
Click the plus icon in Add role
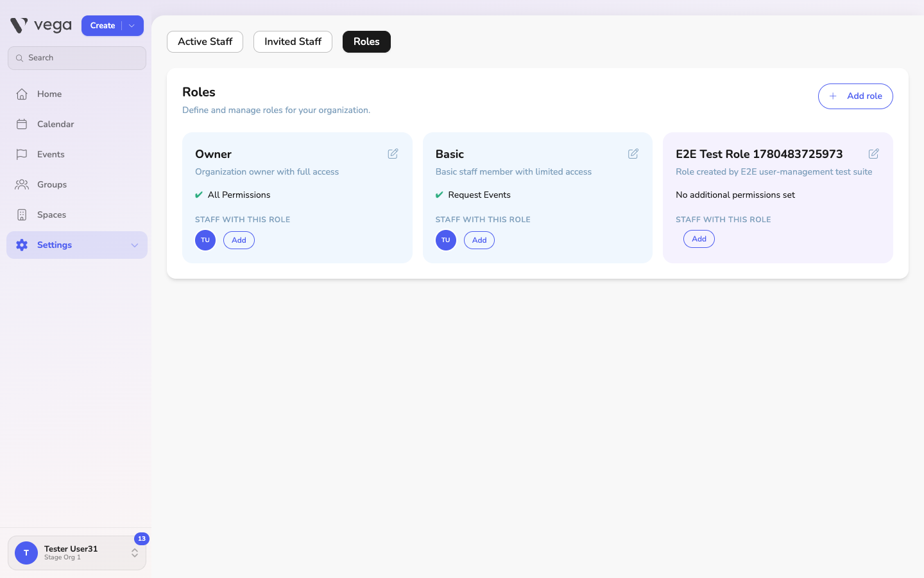(833, 96)
